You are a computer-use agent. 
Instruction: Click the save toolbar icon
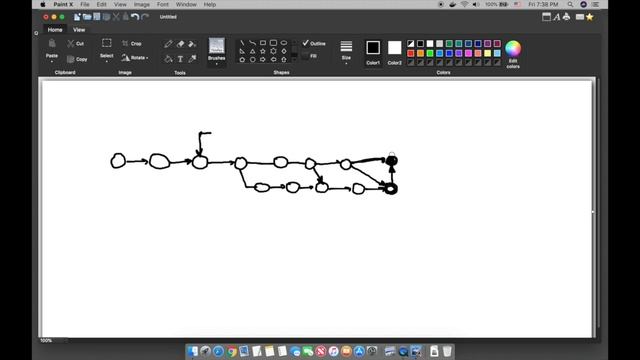[x=97, y=17]
